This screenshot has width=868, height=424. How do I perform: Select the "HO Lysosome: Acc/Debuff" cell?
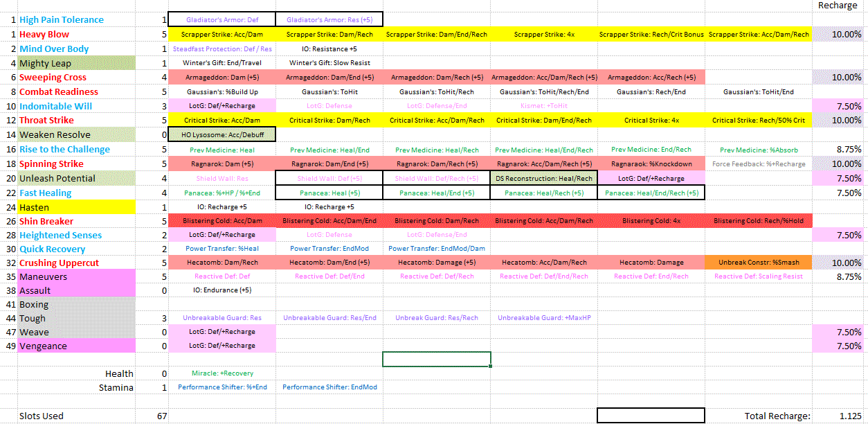pyautogui.click(x=221, y=134)
